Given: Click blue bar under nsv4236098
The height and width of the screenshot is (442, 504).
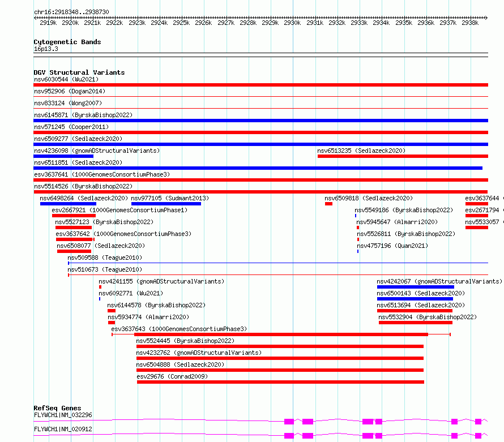Looking at the screenshot, I should pyautogui.click(x=63, y=156).
